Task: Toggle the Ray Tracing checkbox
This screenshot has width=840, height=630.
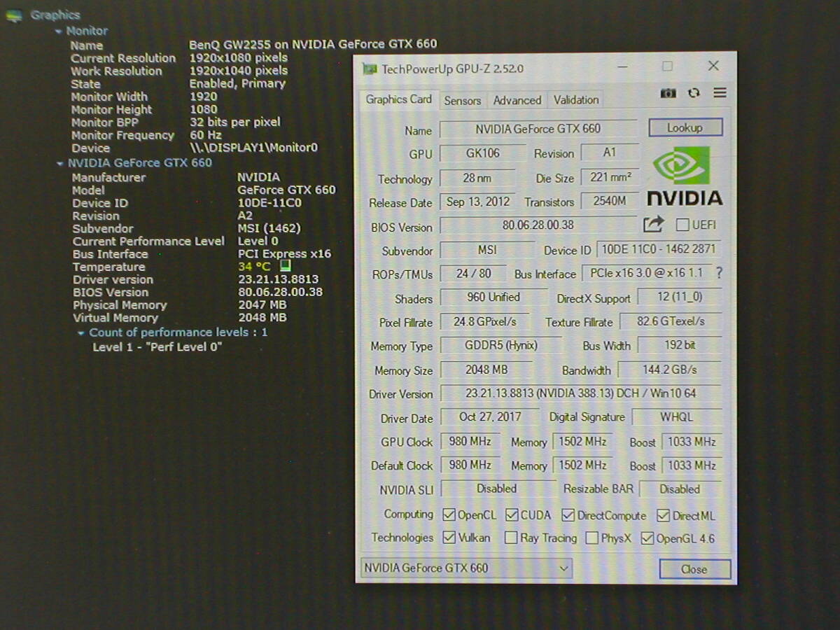Action: (x=511, y=538)
